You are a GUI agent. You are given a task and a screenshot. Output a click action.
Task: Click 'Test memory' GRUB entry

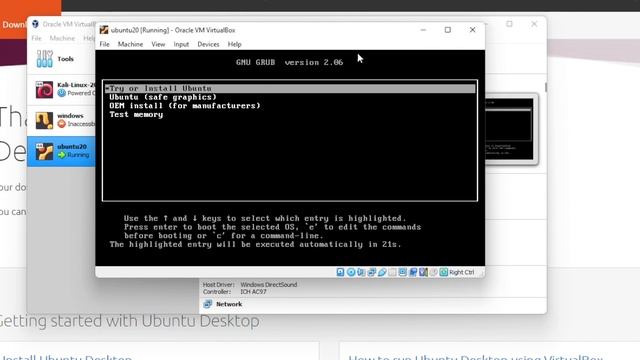click(136, 115)
